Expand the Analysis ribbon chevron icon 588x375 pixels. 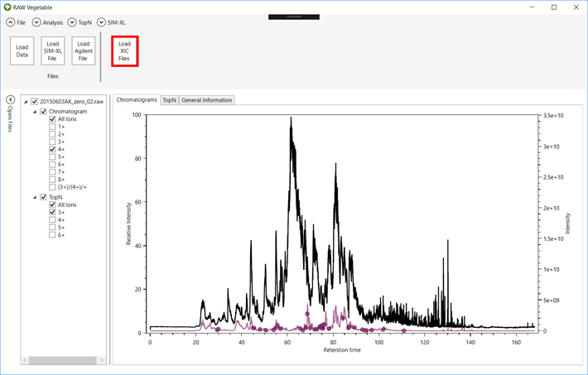tap(36, 22)
